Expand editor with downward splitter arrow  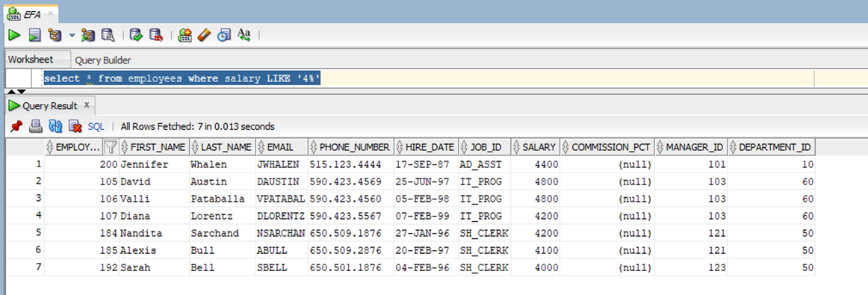[22, 91]
